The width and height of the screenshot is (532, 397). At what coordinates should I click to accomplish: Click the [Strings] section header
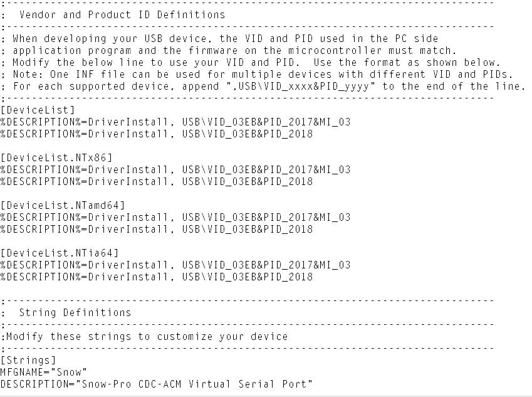[28, 360]
